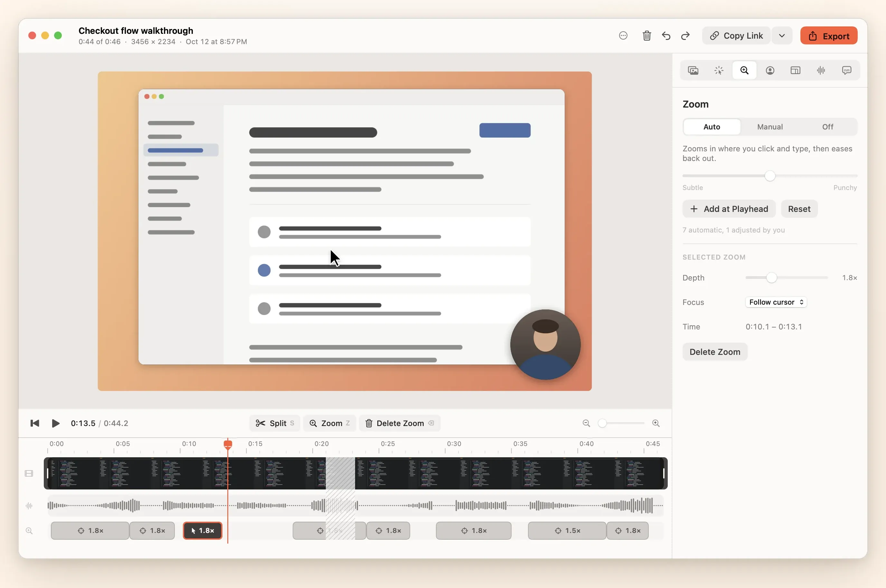
Task: Click the hatched cut region on video track
Action: [340, 473]
